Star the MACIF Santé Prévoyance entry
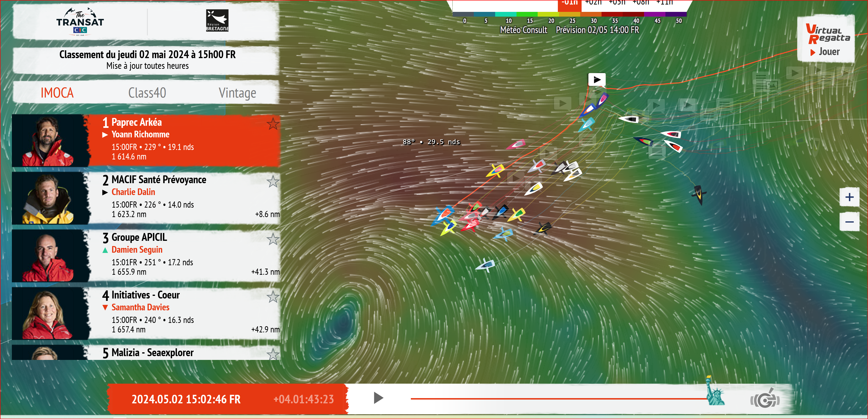This screenshot has height=419, width=868. click(273, 182)
